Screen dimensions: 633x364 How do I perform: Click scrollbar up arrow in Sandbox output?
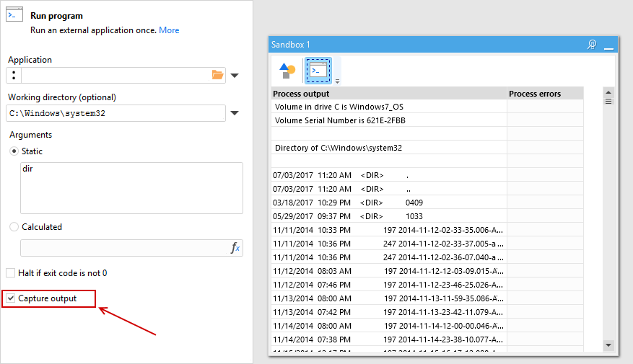(608, 92)
